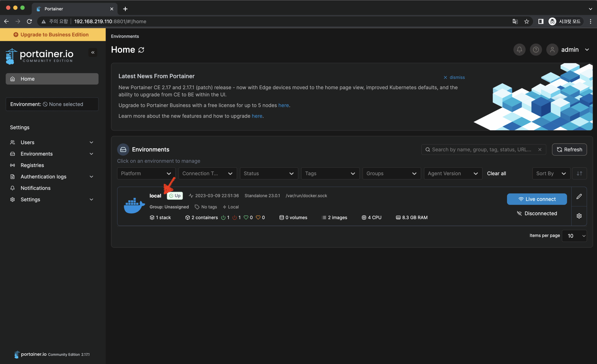Reload the page with browser refresh
This screenshot has width=597, height=364.
pos(29,21)
